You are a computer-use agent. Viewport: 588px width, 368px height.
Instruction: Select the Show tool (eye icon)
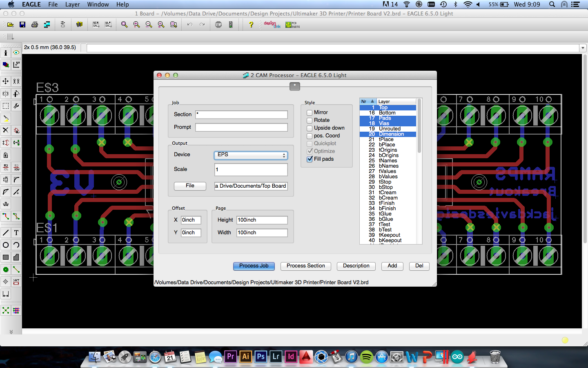16,53
